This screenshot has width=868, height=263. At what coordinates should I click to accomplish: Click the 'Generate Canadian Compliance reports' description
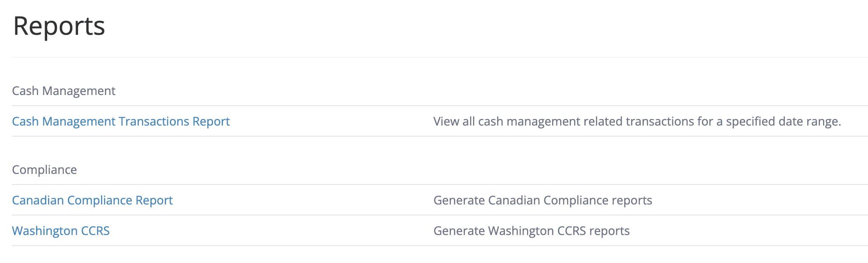[542, 200]
